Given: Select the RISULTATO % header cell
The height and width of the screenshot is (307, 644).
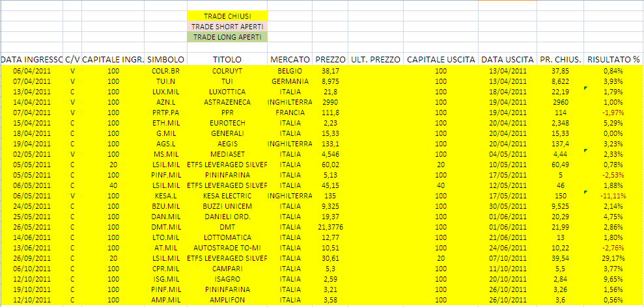Looking at the screenshot, I should coord(613,59).
